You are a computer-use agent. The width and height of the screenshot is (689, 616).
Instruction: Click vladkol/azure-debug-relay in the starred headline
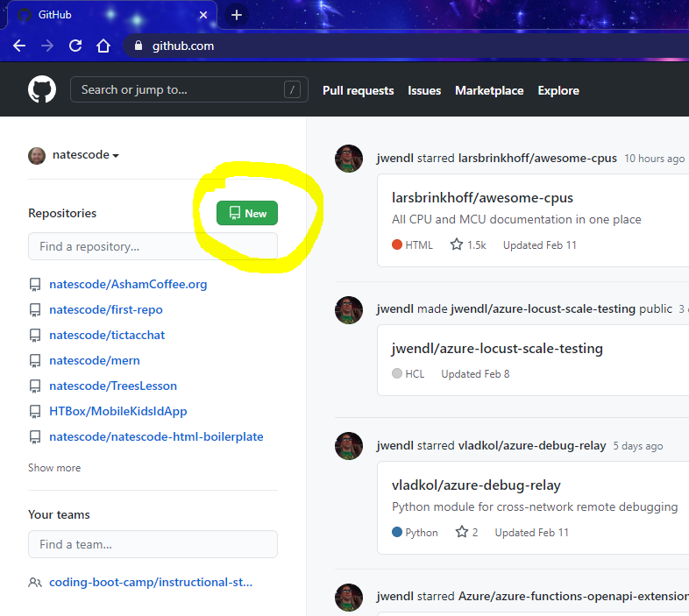tap(532, 445)
